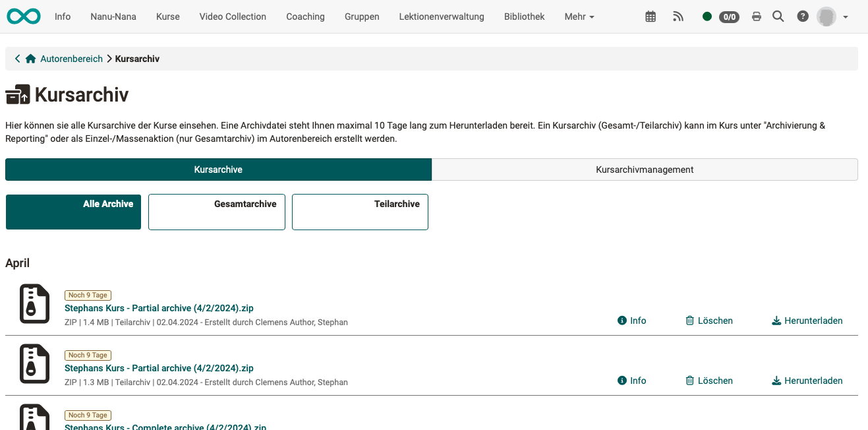Click the OpenOlat infinity logo
Viewport: 868px width, 430px height.
24,16
